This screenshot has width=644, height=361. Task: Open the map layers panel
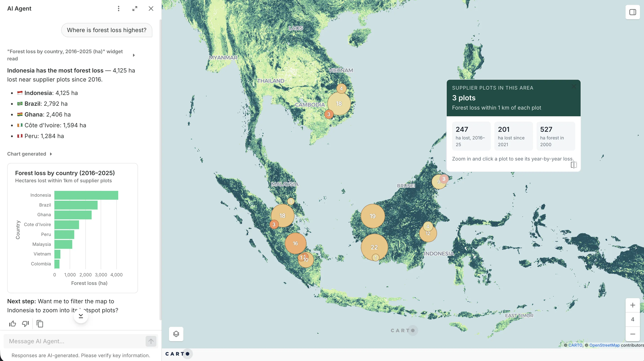176,334
